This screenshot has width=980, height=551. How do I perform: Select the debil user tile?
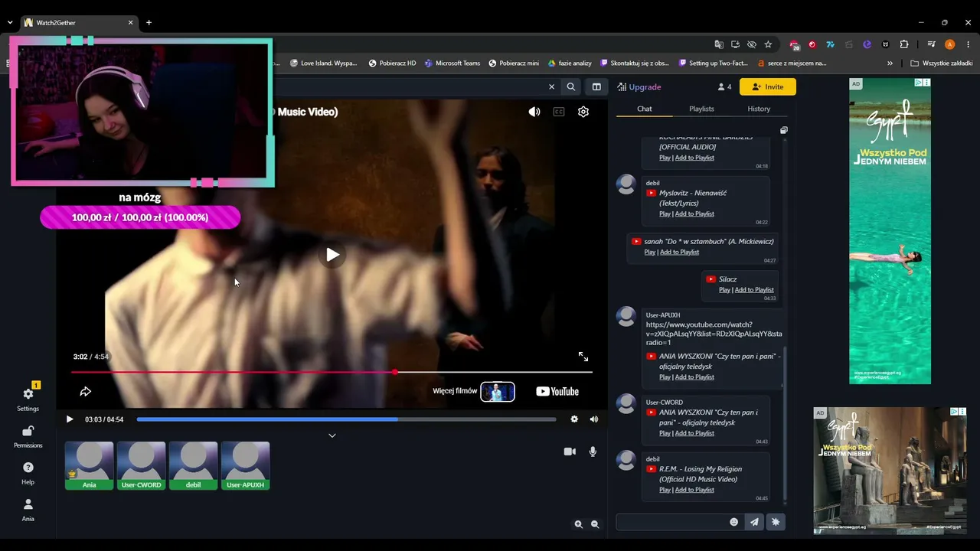point(194,465)
